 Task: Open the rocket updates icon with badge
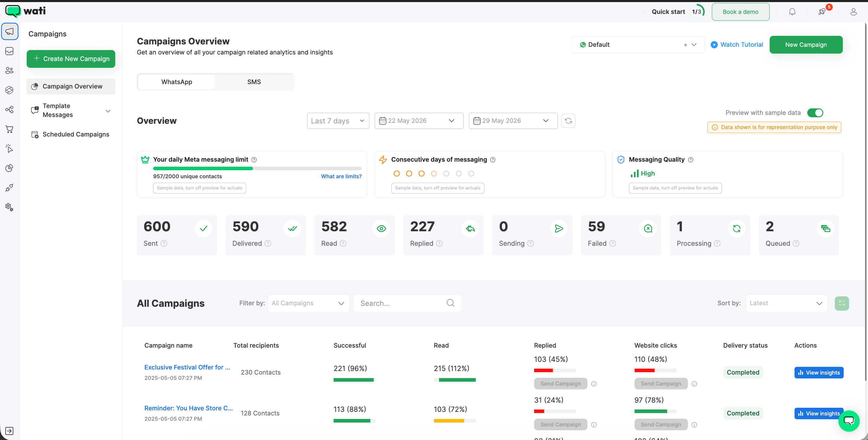[822, 12]
